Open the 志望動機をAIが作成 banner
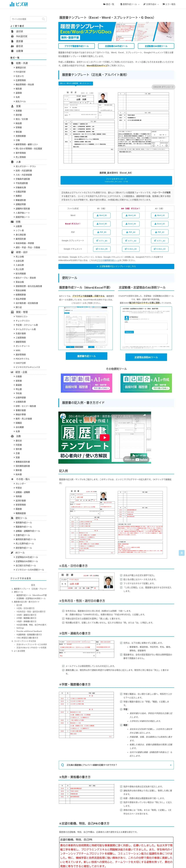The height and width of the screenshot is (868, 186). click(86, 383)
